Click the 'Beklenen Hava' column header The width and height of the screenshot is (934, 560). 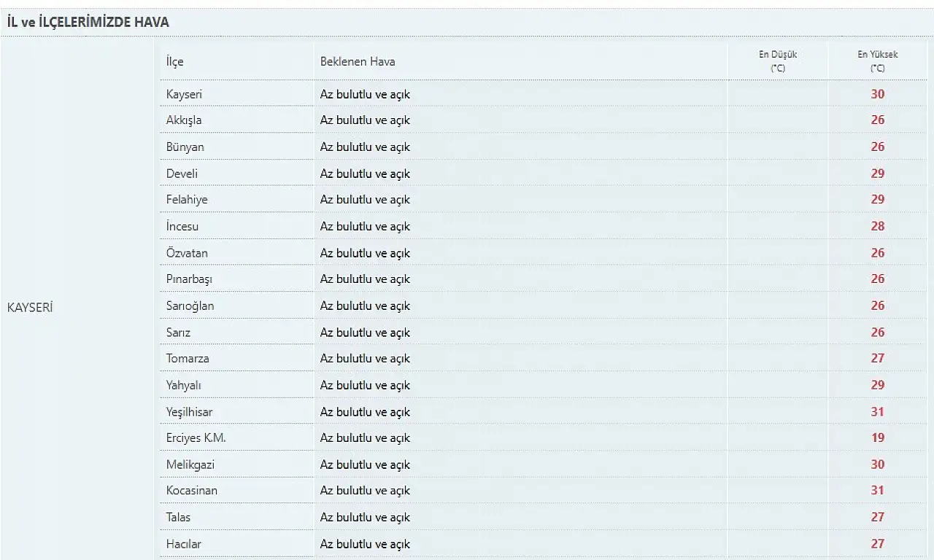[358, 62]
